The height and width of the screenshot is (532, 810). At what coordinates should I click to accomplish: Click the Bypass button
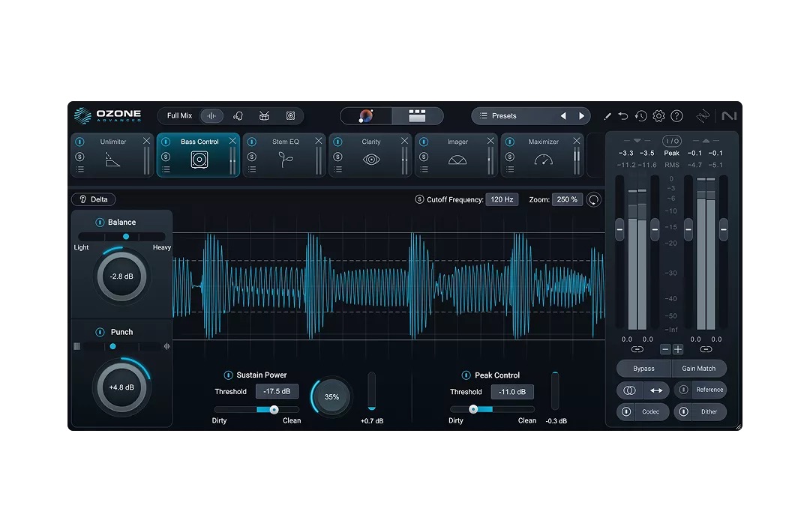pos(643,369)
